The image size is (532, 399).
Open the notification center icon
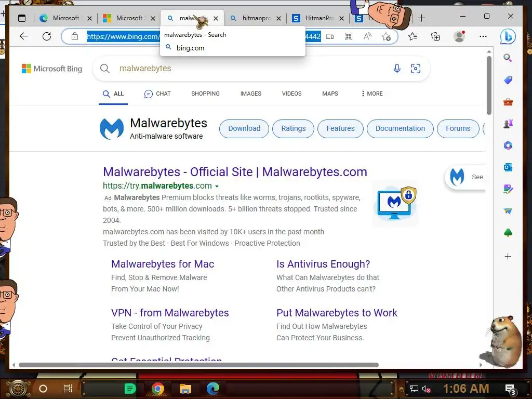pos(511,389)
